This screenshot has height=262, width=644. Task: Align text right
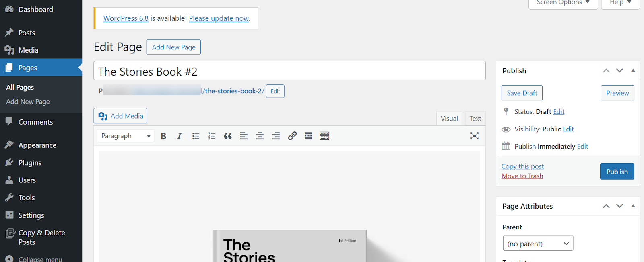click(x=276, y=136)
